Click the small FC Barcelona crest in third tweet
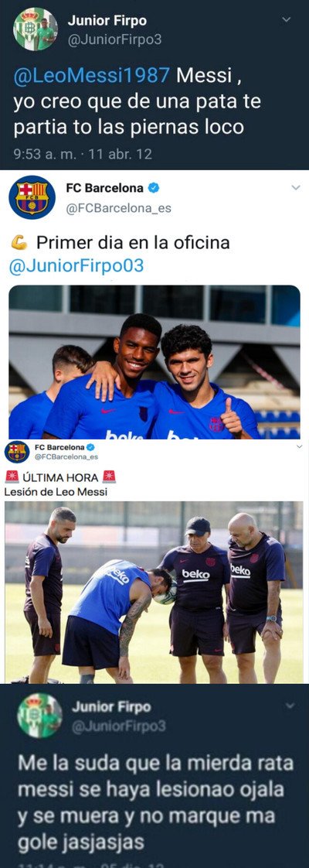The width and height of the screenshot is (309, 868). (x=17, y=452)
